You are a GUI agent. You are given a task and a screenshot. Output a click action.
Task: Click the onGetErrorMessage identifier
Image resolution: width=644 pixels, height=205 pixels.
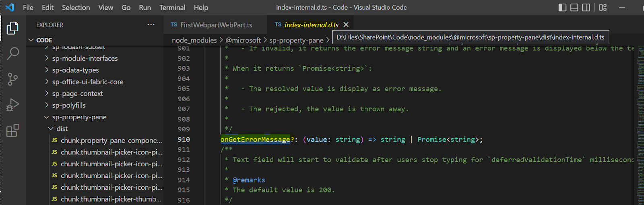(x=255, y=139)
